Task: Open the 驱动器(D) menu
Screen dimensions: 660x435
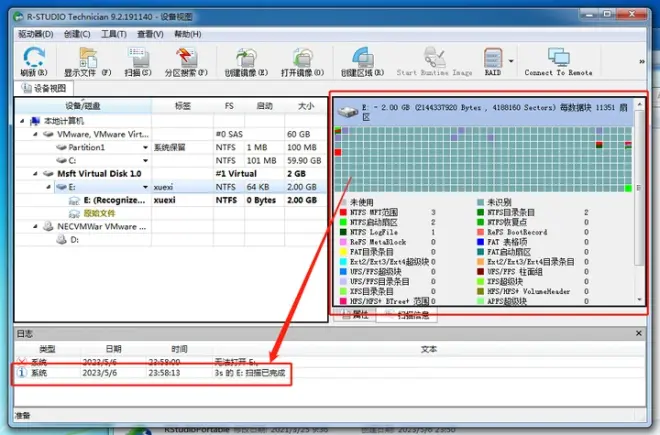Action: pyautogui.click(x=36, y=34)
